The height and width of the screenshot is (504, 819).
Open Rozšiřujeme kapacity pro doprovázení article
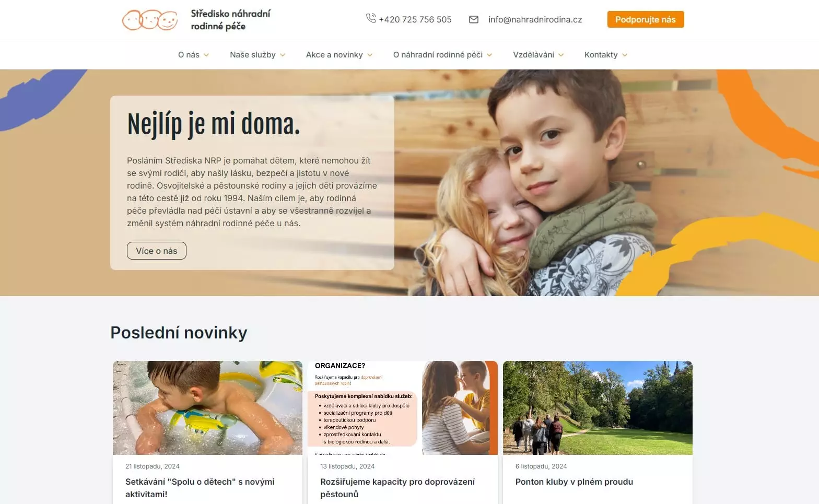click(397, 488)
